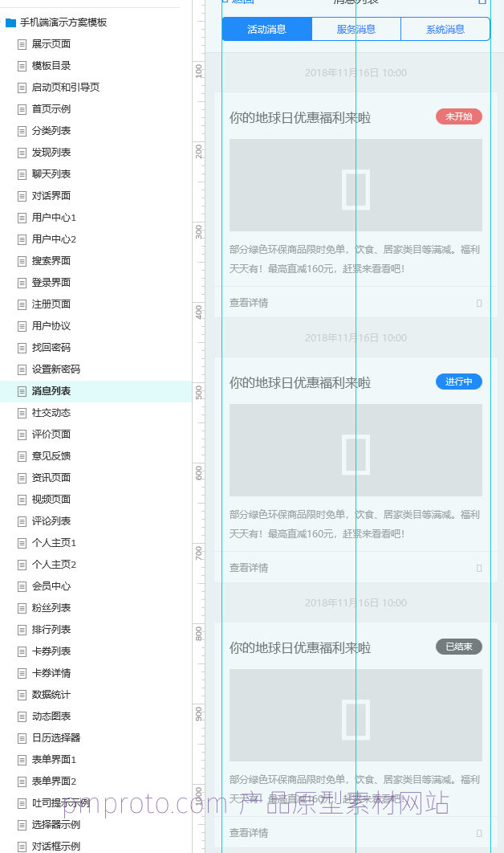504x853 pixels.
Task: Select the image placeholder in the 未开始 card
Action: point(356,186)
